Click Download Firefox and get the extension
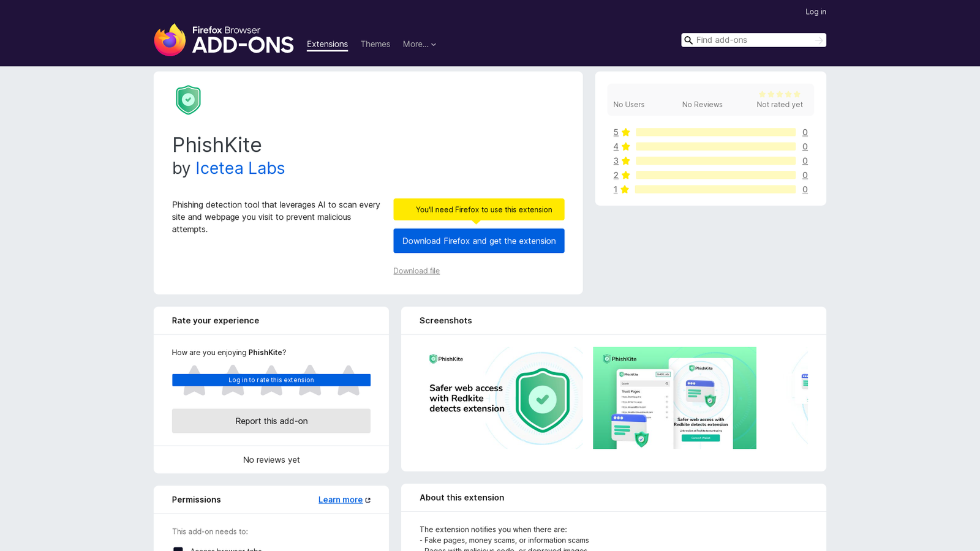The image size is (980, 551). 479,241
